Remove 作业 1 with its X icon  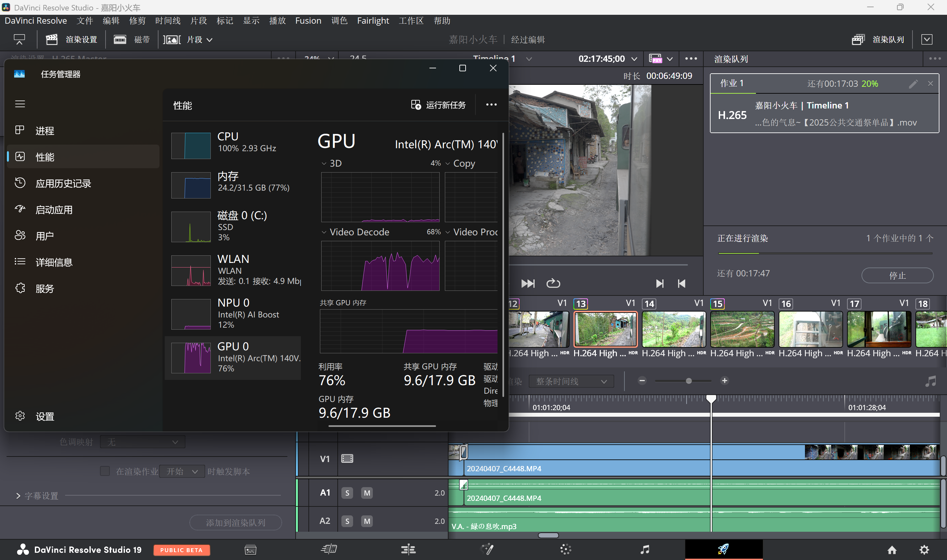click(x=930, y=84)
